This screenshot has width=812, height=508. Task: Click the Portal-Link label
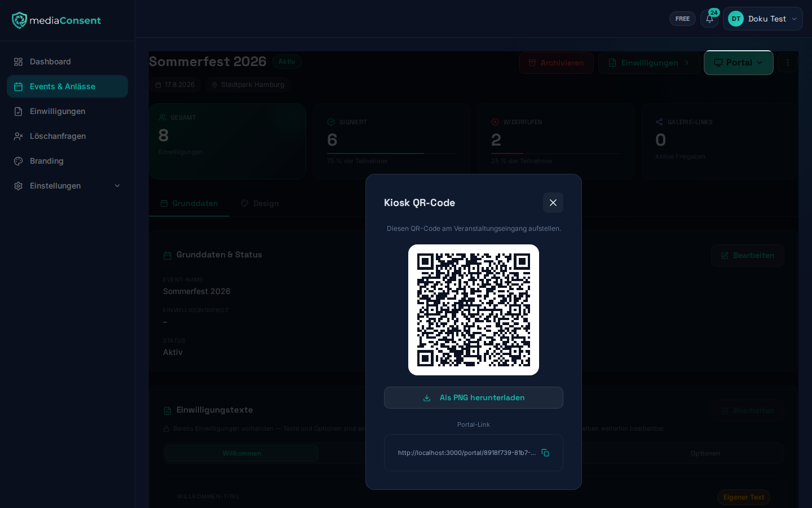click(474, 424)
